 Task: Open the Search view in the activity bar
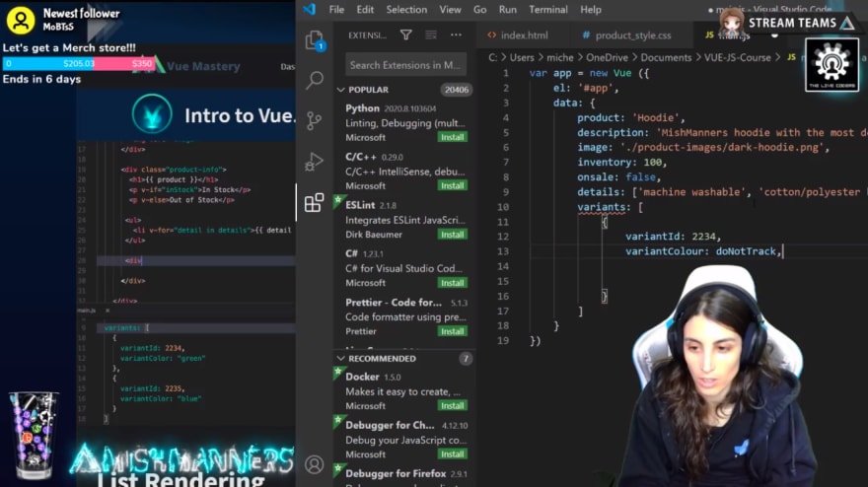click(314, 80)
